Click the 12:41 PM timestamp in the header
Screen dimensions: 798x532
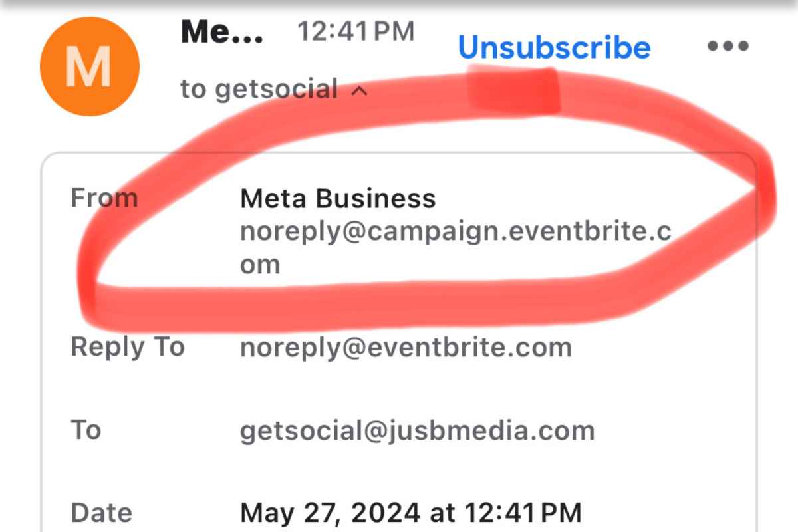point(355,31)
